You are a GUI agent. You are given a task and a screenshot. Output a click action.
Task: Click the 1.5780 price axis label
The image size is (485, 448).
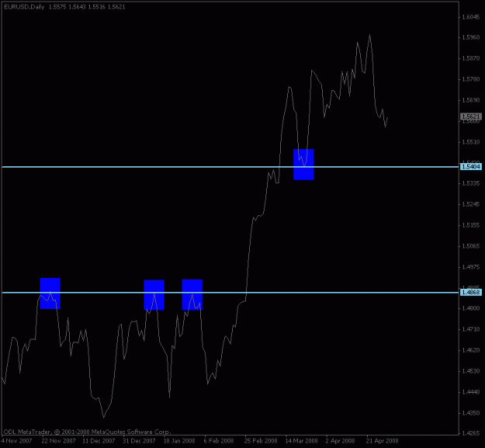(x=471, y=79)
